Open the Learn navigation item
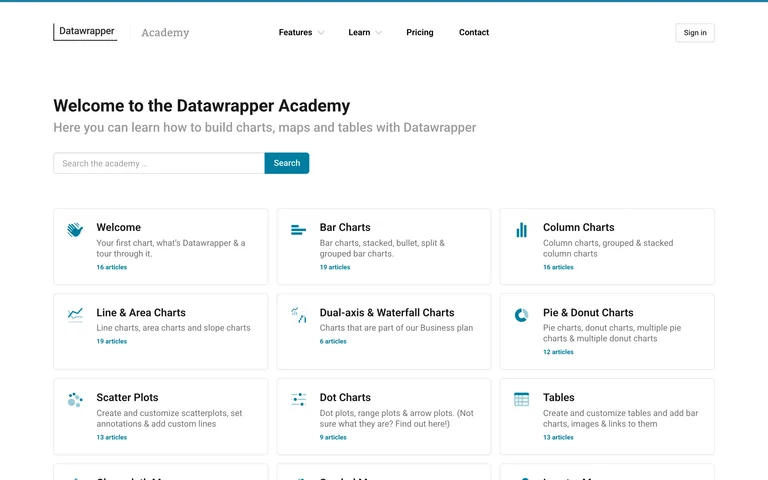Image resolution: width=768 pixels, height=480 pixels. (x=359, y=32)
